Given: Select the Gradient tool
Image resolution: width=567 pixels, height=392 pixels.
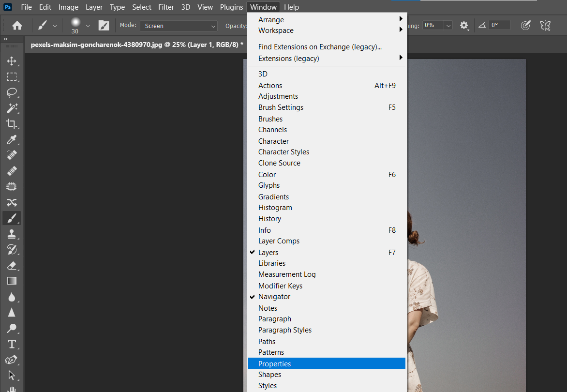Looking at the screenshot, I should pyautogui.click(x=12, y=281).
